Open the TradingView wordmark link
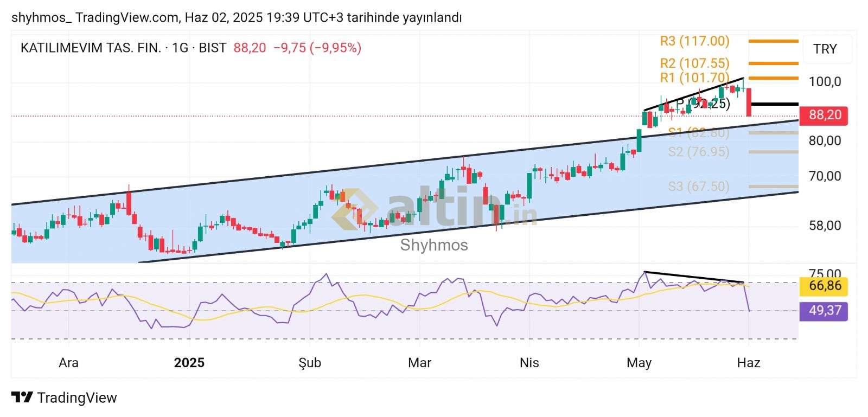The height and width of the screenshot is (417, 868). (x=77, y=398)
